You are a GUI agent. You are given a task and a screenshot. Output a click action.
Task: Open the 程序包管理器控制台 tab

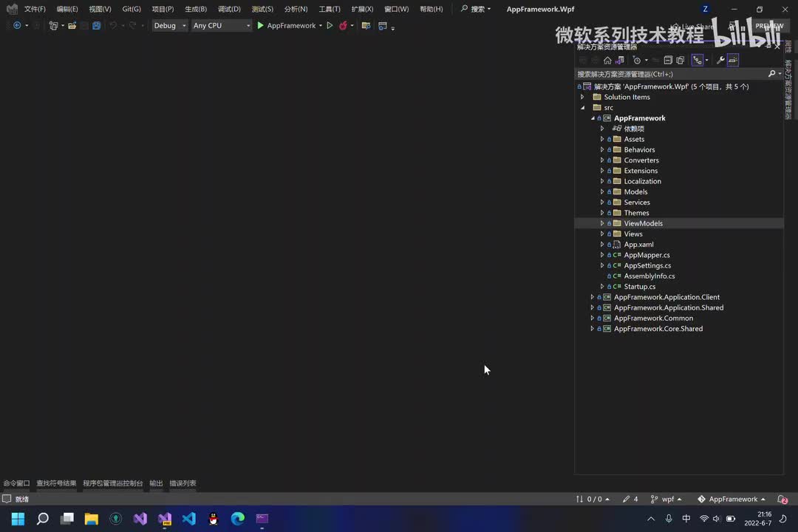(x=112, y=483)
